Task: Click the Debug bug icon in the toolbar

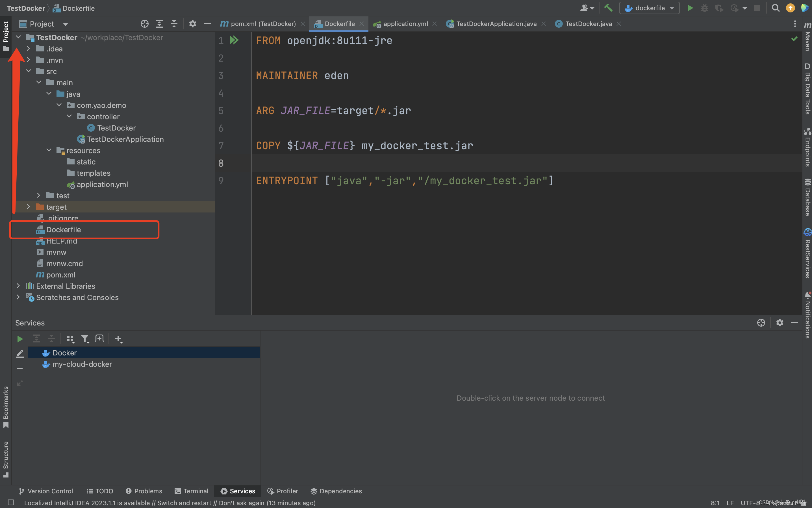Action: pyautogui.click(x=704, y=8)
